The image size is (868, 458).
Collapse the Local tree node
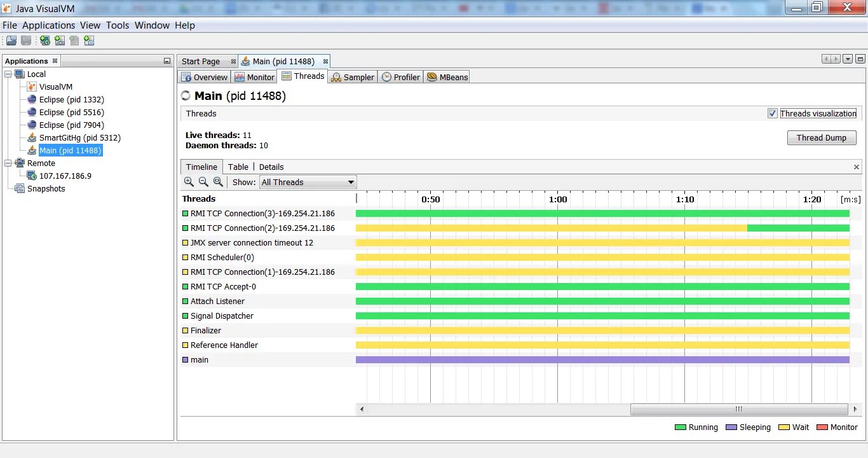point(8,74)
